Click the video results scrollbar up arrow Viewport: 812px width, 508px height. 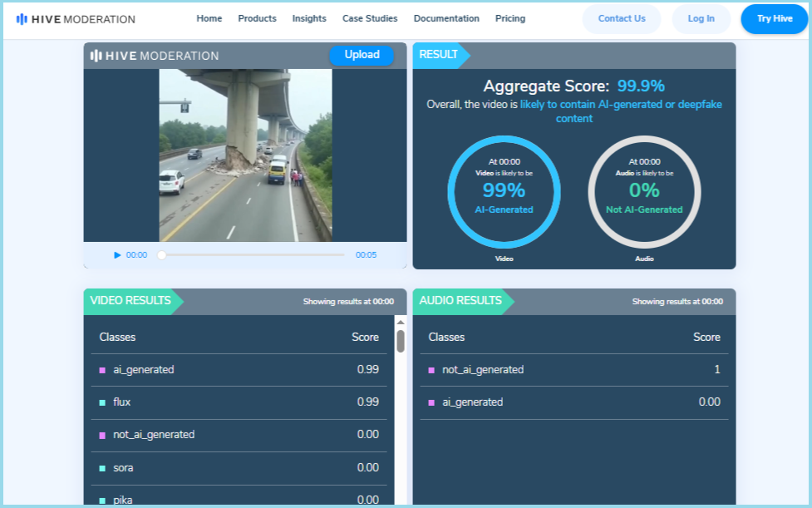click(401, 322)
